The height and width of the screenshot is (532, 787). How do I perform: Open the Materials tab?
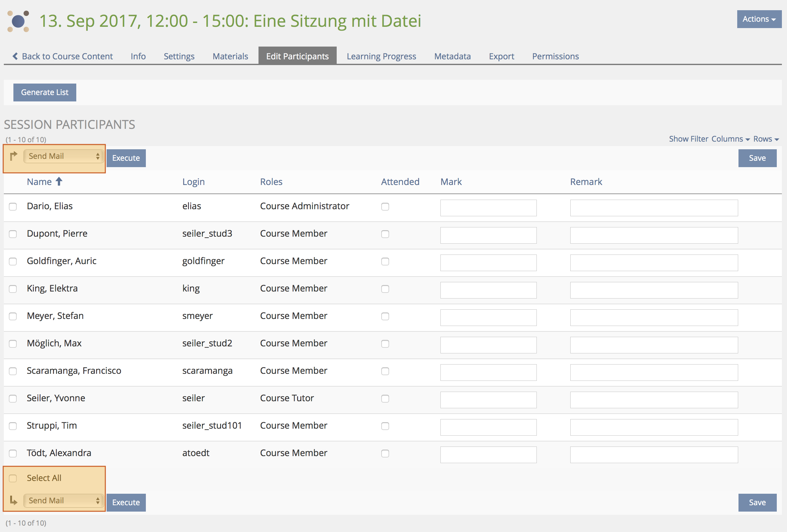pyautogui.click(x=230, y=56)
